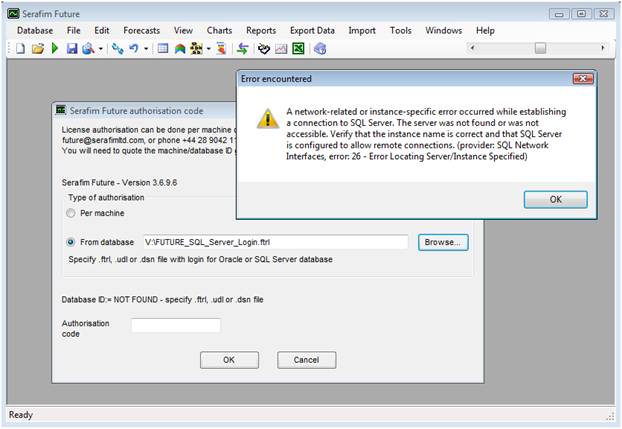
Task: Open the Database menu
Action: point(35,31)
